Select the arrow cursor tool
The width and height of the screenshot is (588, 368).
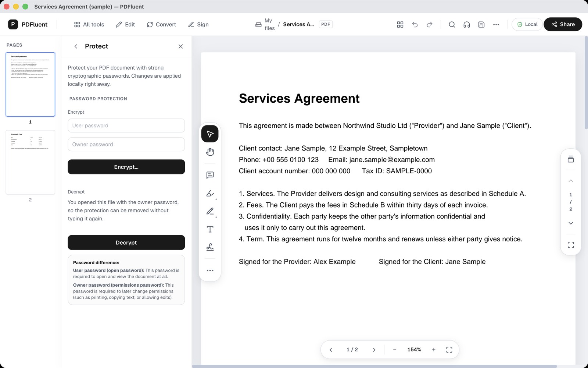click(210, 134)
